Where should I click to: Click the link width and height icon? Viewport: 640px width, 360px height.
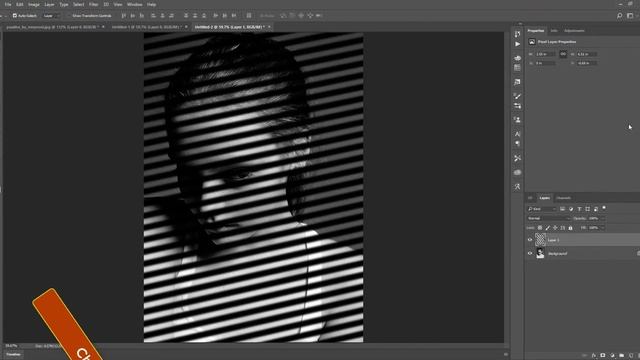563,54
